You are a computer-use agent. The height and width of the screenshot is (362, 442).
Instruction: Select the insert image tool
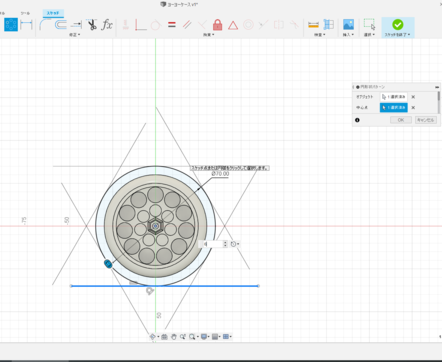coord(348,25)
